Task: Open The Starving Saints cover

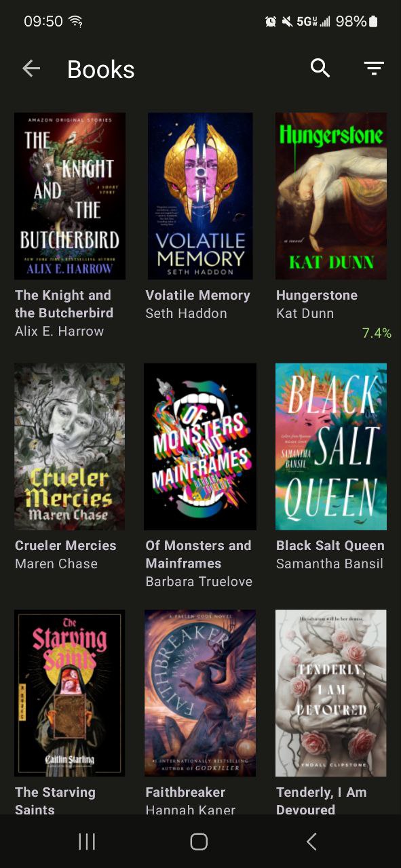Action: point(70,693)
